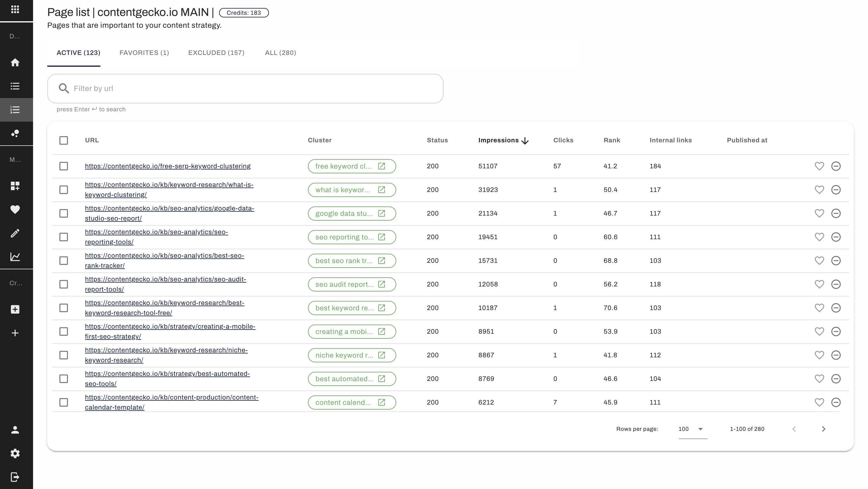This screenshot has height=489, width=868.
Task: Click the settings gear icon
Action: point(15,453)
